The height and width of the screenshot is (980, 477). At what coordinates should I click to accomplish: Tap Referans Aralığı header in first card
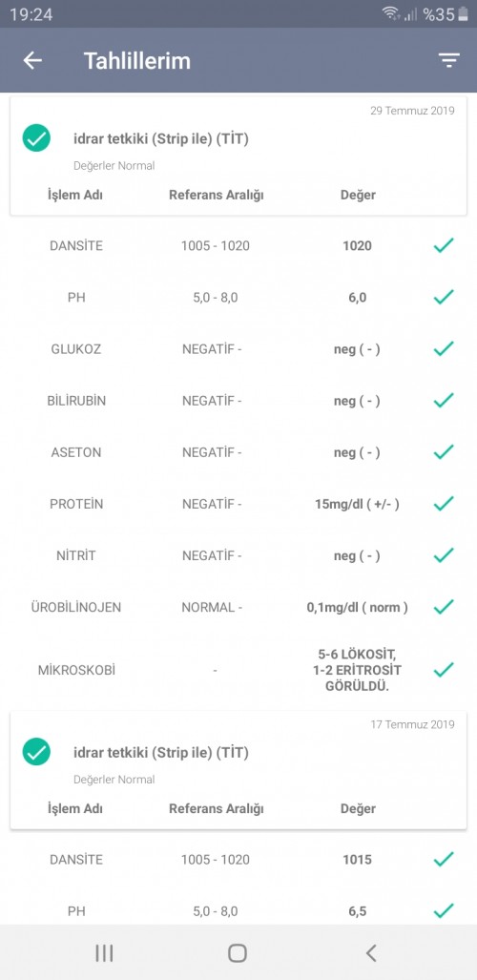(217, 195)
